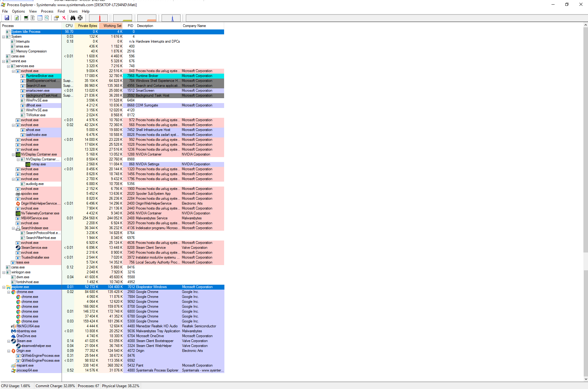Select chrome.exe with PID 2560 icon
The image size is (588, 389).
click(x=13, y=292)
